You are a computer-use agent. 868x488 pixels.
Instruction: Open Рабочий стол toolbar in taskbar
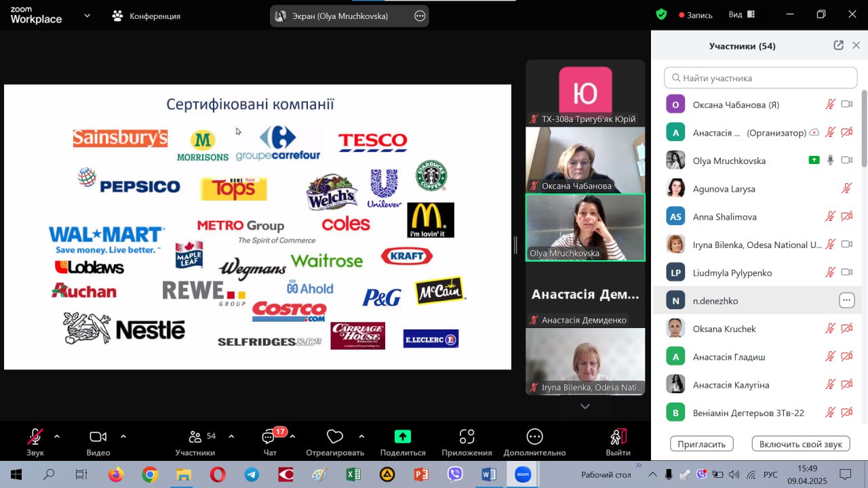coord(606,475)
